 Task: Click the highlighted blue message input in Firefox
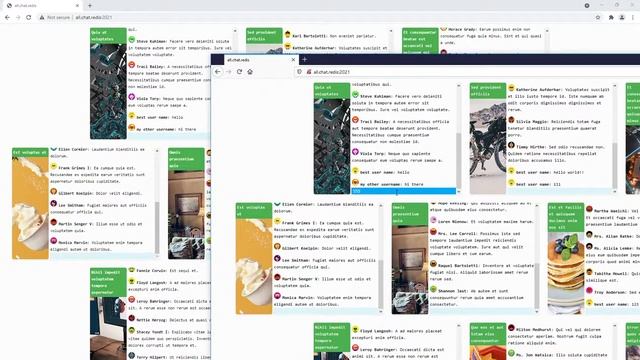coord(404,191)
